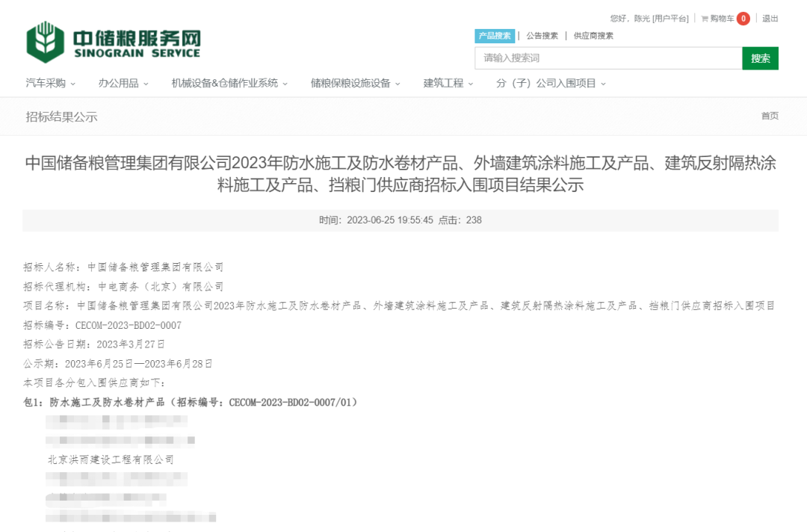Click the 点击: 238 count

(x=460, y=220)
